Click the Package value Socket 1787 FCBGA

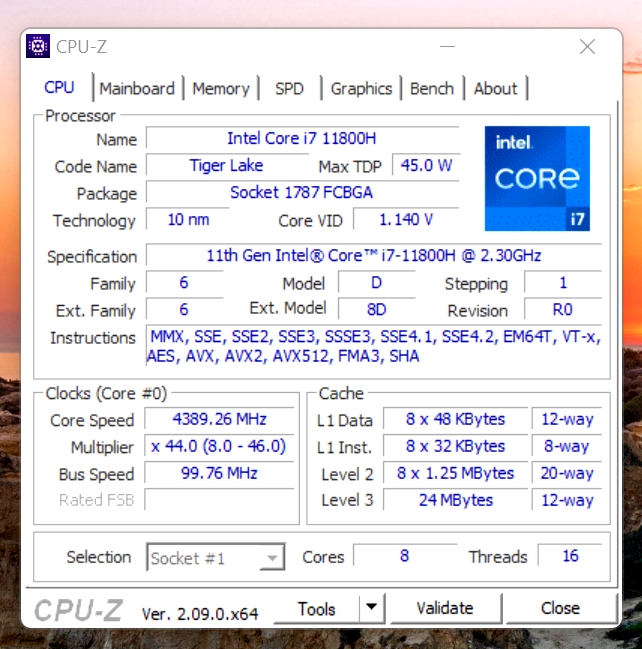pyautogui.click(x=302, y=192)
